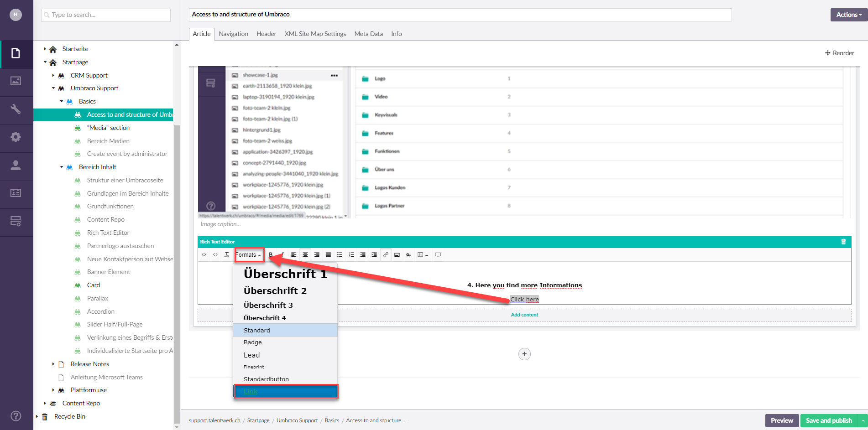868x430 pixels.
Task: Open the Actions dropdown
Action: [x=849, y=15]
